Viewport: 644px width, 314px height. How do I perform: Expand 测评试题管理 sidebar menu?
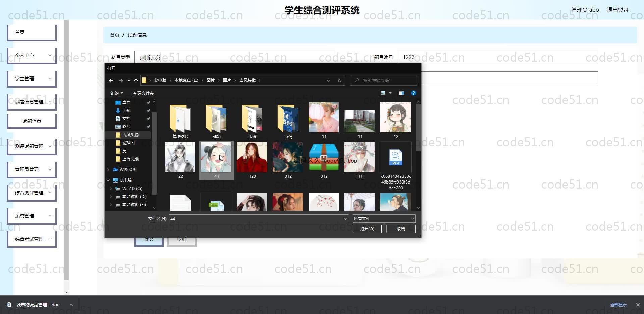32,146
